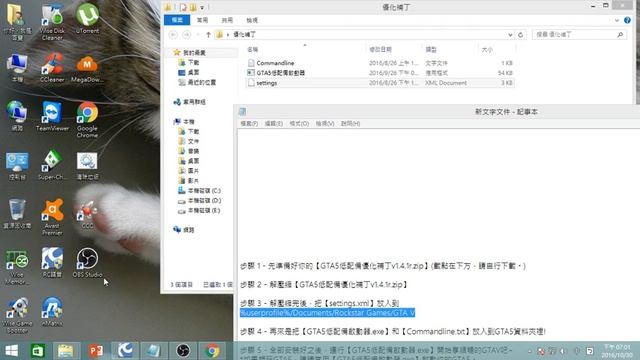
Task: Open Google Chrome from the desktop
Action: click(87, 120)
